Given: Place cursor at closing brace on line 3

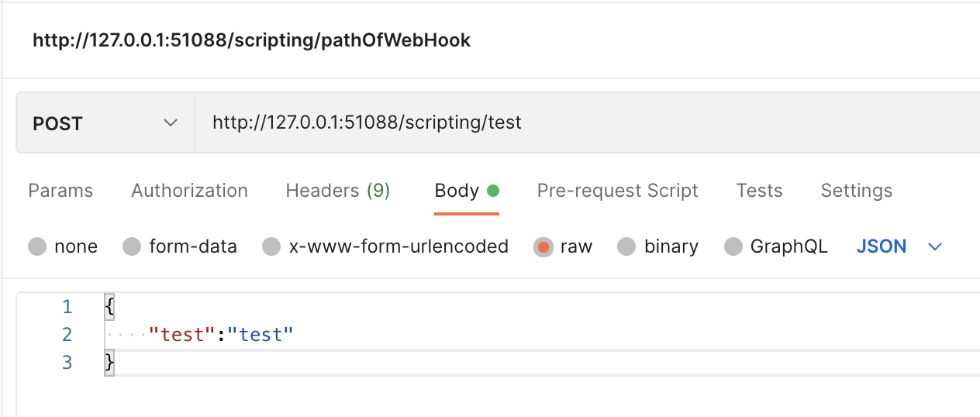Looking at the screenshot, I should (x=109, y=362).
